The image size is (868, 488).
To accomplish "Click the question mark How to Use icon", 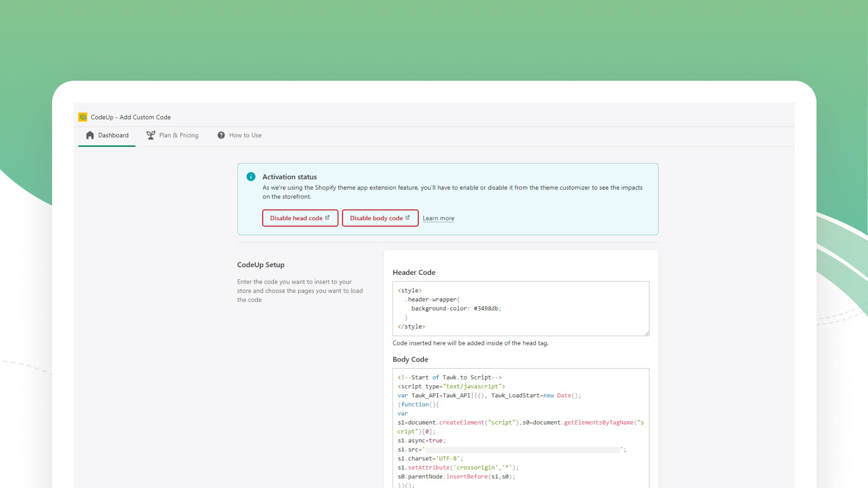I will 221,136.
